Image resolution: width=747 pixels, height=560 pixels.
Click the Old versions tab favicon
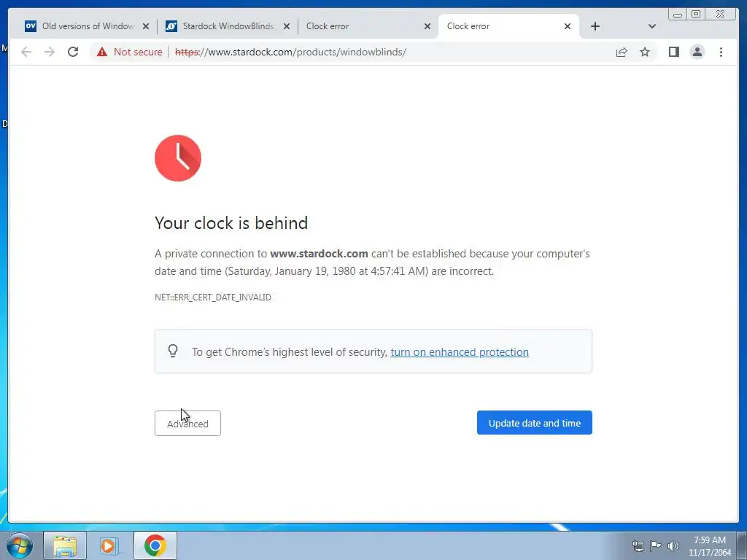(x=31, y=26)
